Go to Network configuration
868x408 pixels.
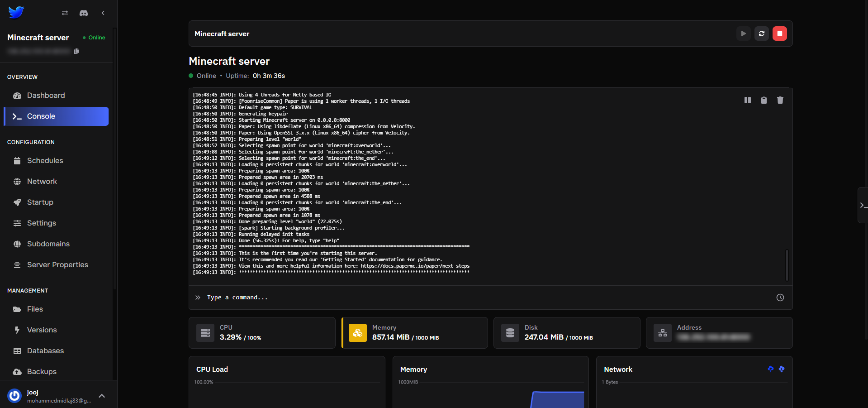[x=56, y=182]
